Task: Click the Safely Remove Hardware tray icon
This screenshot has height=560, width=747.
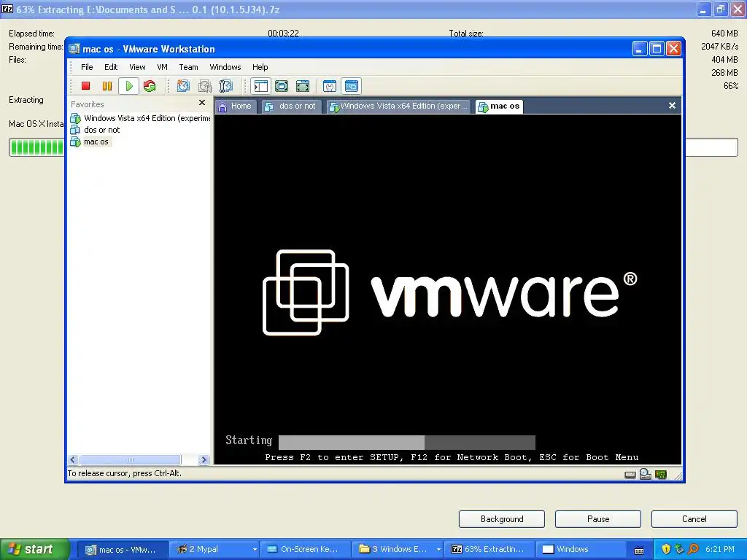Action: click(x=679, y=550)
